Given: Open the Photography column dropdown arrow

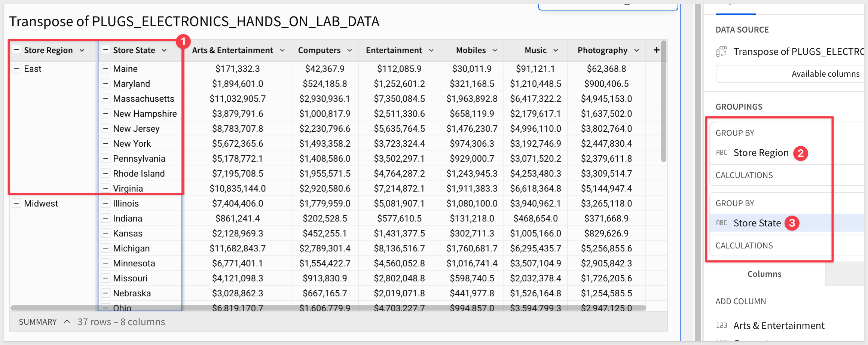Looking at the screenshot, I should 636,51.
